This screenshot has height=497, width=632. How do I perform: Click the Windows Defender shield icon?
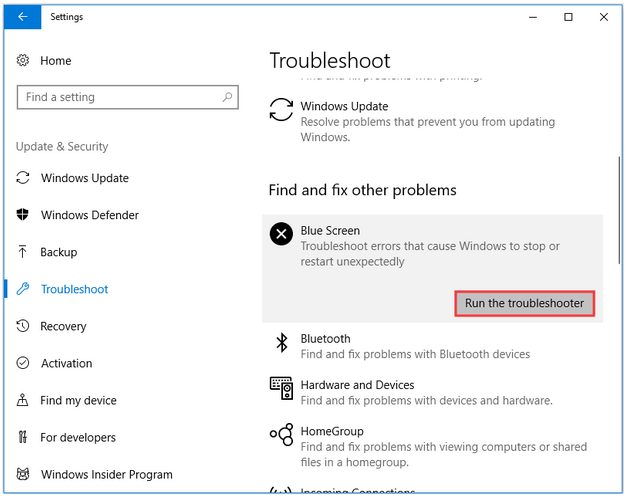tap(23, 214)
